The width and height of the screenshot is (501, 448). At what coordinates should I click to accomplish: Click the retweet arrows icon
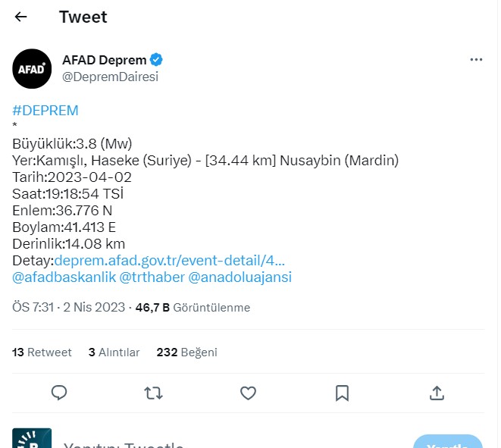(154, 393)
